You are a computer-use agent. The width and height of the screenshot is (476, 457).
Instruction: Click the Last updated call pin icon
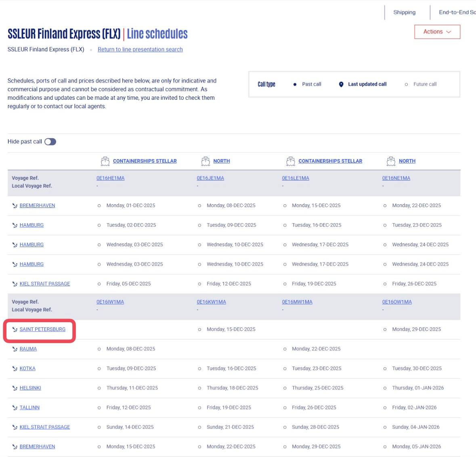(341, 84)
